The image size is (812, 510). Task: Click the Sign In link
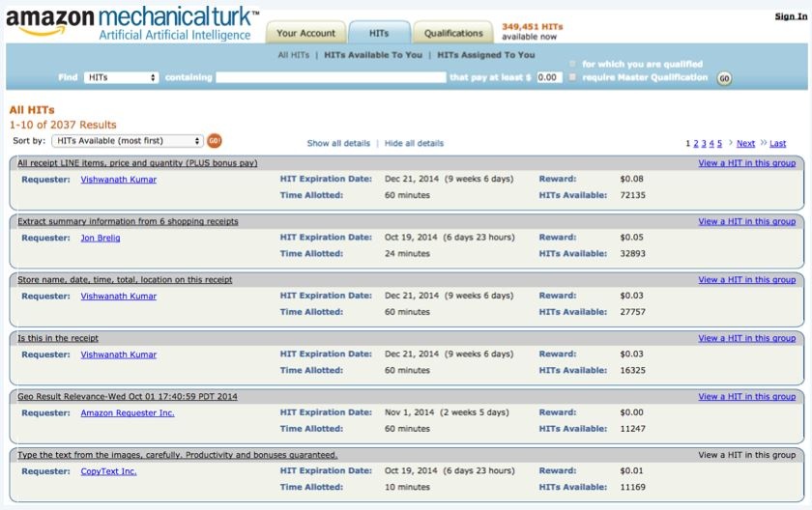[791, 16]
